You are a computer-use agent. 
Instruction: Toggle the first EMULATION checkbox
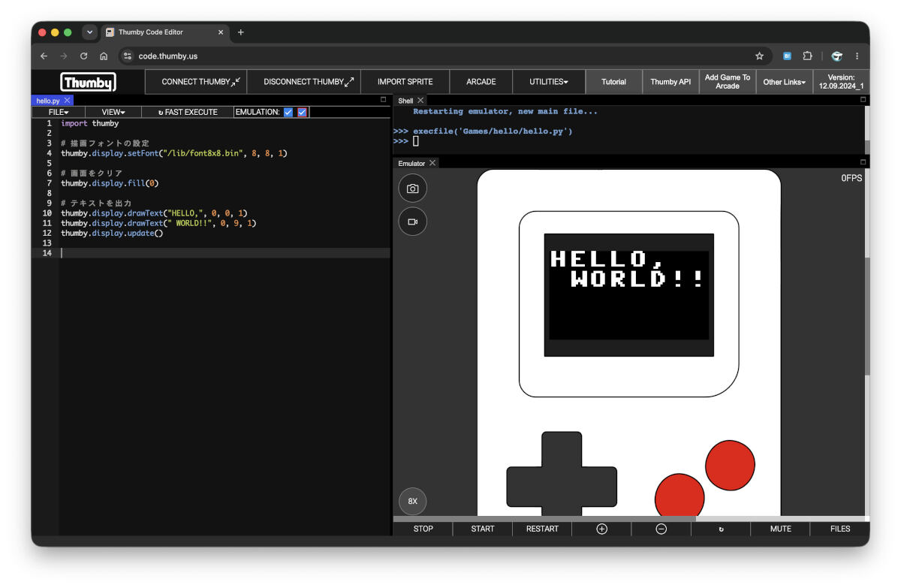click(x=288, y=112)
